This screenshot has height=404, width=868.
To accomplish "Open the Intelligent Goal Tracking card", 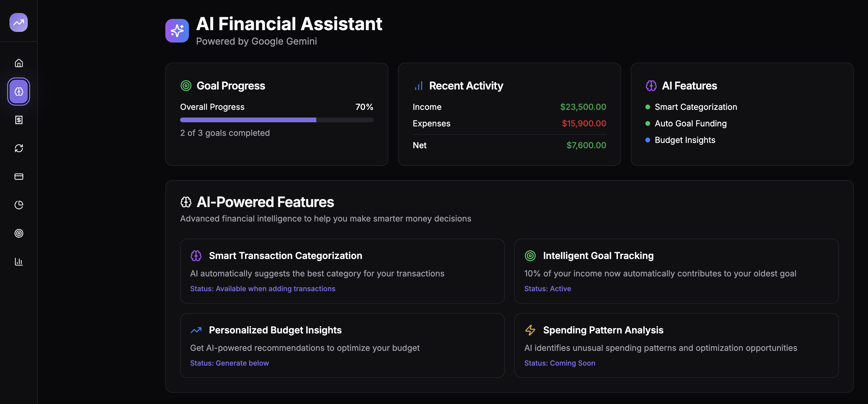I will pos(676,271).
